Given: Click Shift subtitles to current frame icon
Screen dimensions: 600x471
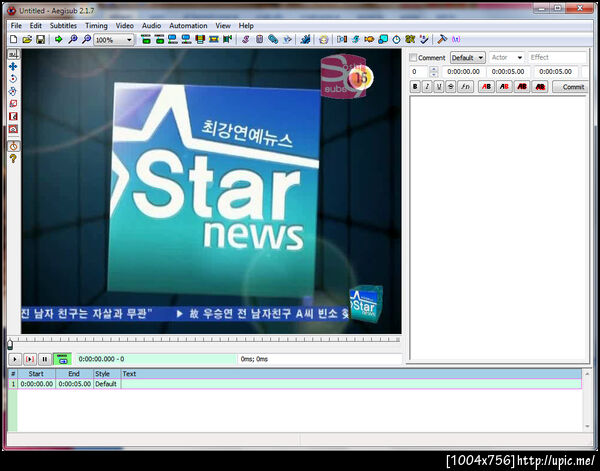Looking at the screenshot, I should pyautogui.click(x=227, y=39).
